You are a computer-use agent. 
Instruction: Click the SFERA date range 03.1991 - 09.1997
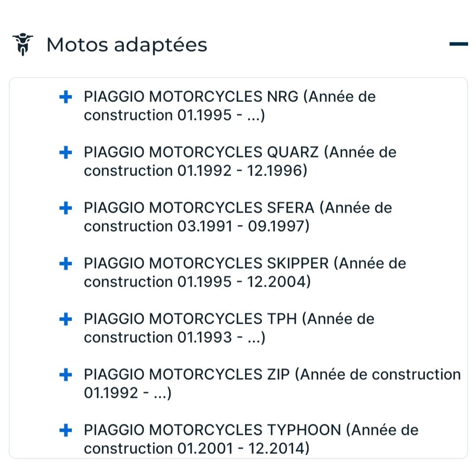(x=243, y=226)
